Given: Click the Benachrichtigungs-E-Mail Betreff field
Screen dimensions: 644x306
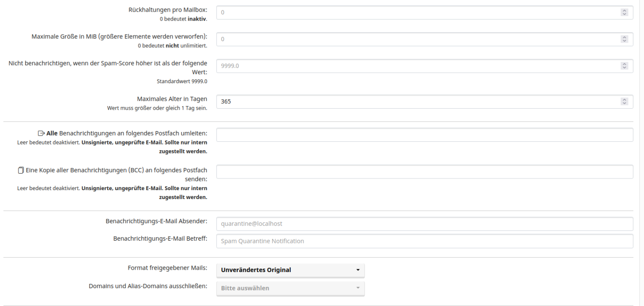Looking at the screenshot, I should [424, 241].
